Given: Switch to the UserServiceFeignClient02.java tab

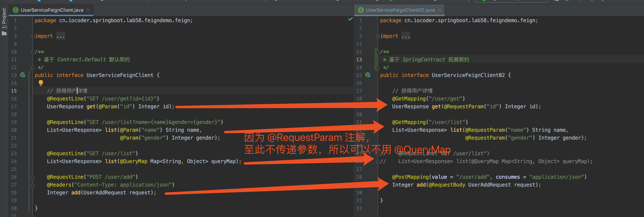Looking at the screenshot, I should 400,10.
